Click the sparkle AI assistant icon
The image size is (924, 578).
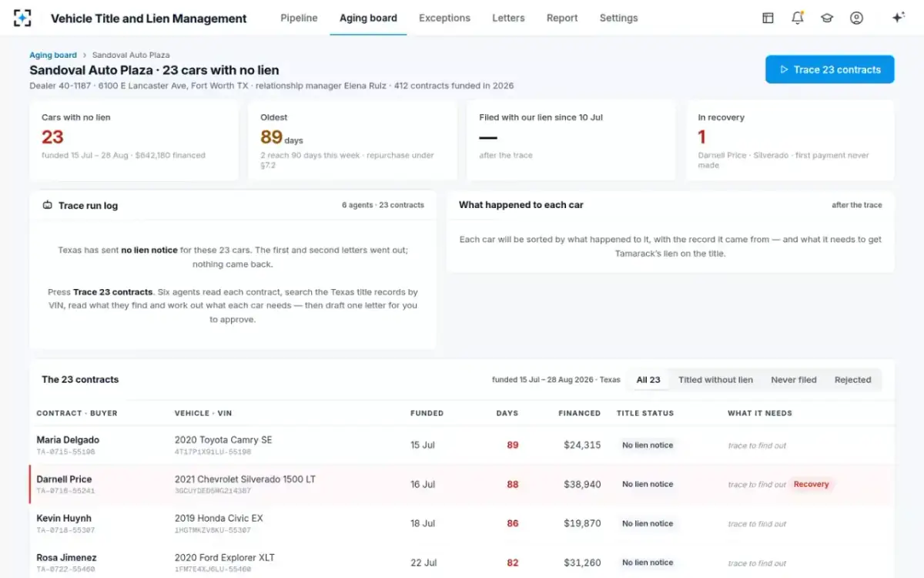pos(898,18)
